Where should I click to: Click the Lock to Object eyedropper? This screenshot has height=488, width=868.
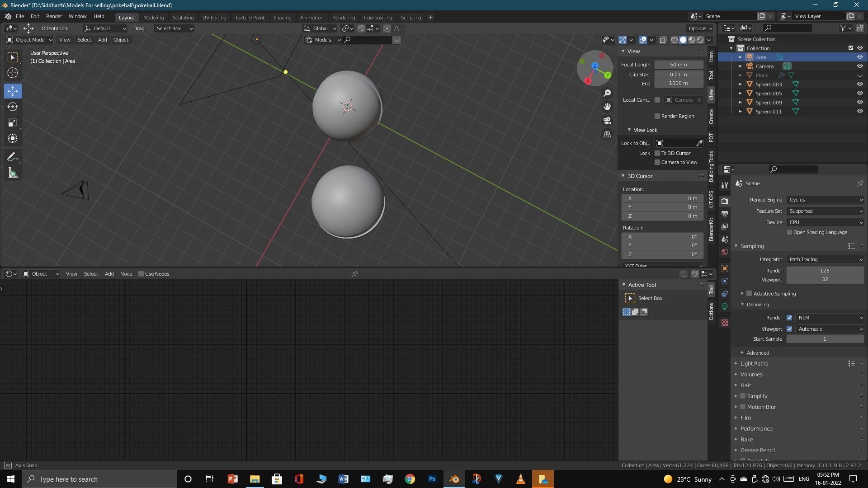[x=699, y=143]
